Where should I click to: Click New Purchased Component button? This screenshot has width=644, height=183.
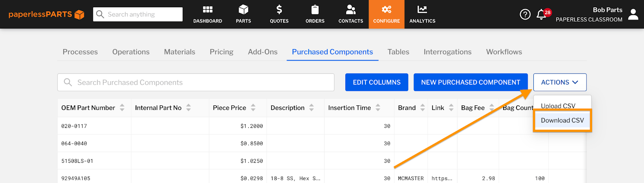tap(471, 82)
